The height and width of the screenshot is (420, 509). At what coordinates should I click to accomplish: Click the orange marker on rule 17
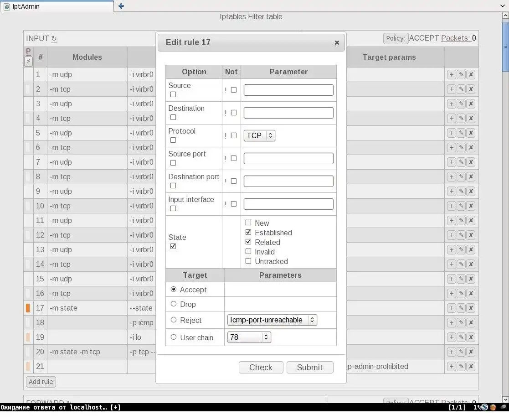28,308
